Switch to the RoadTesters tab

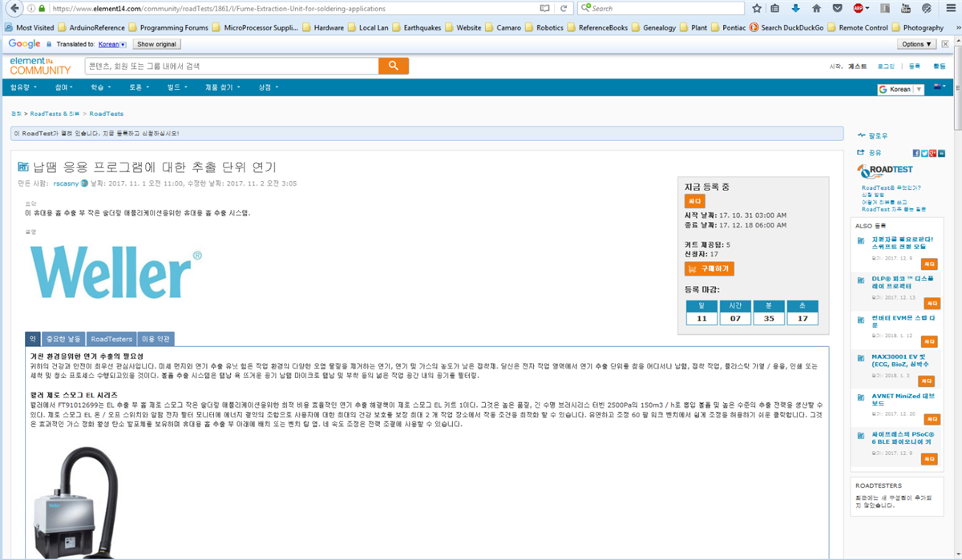[111, 339]
